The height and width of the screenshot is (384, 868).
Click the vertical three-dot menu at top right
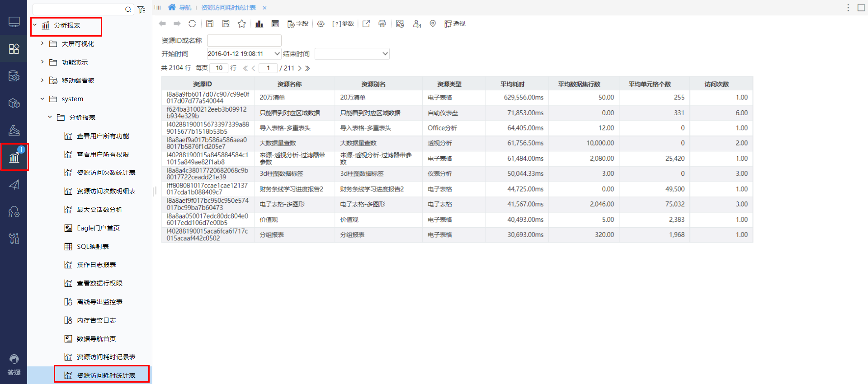tap(848, 8)
